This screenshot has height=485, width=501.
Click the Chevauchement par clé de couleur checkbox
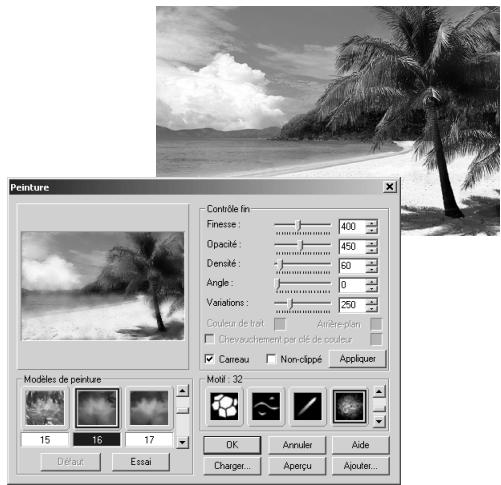209,339
